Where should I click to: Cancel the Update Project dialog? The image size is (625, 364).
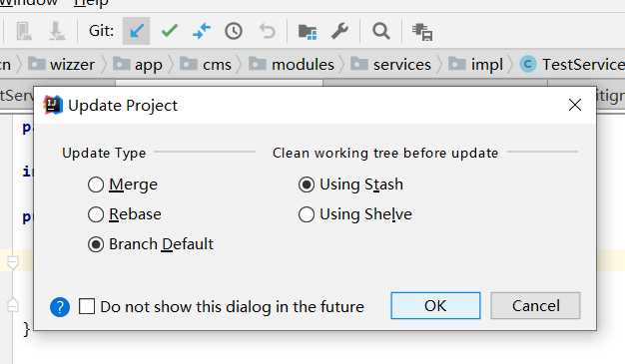536,306
